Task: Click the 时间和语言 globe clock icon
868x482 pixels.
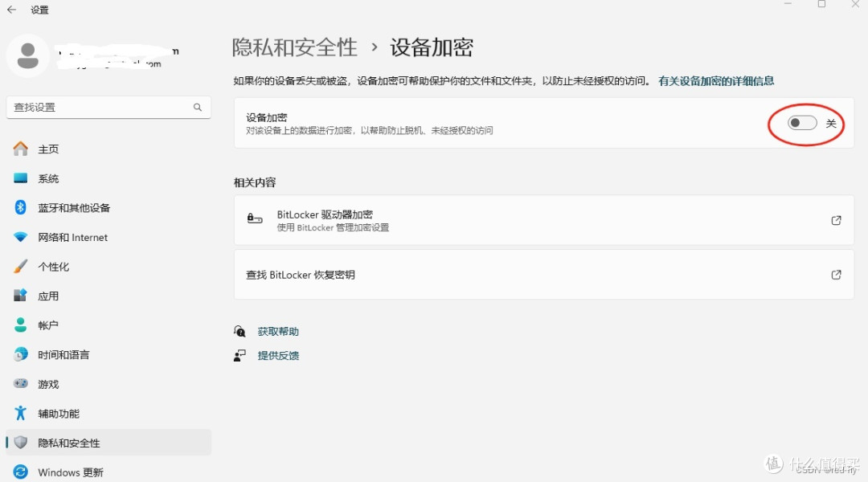Action: click(x=20, y=354)
